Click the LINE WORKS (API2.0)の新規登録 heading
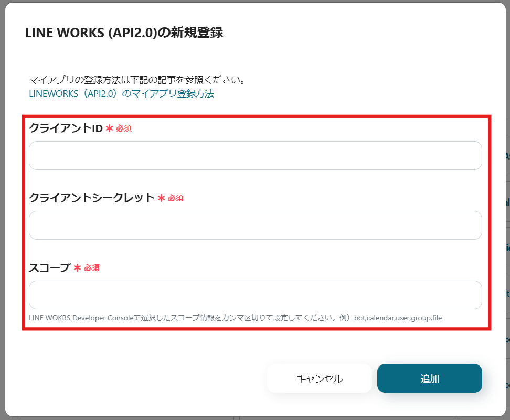510x420 pixels. 124,33
